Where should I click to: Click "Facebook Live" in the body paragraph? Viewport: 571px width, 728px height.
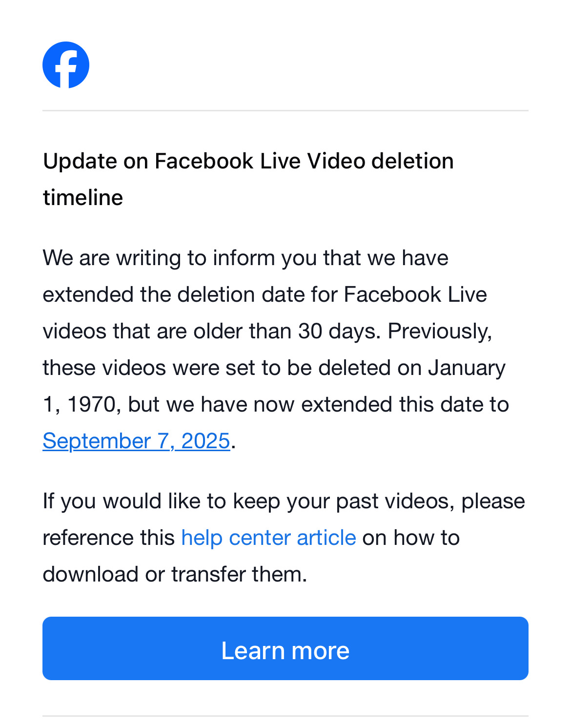tap(415, 294)
